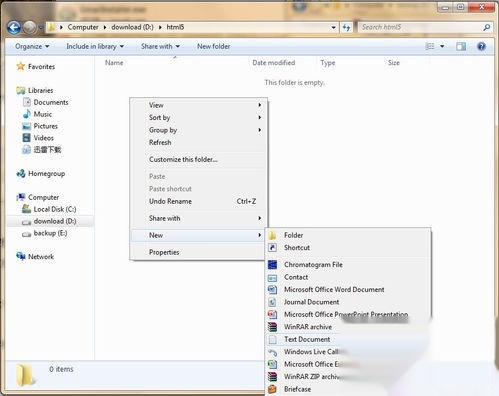This screenshot has width=499, height=396.
Task: Click the search magnifier icon
Action: (487, 27)
